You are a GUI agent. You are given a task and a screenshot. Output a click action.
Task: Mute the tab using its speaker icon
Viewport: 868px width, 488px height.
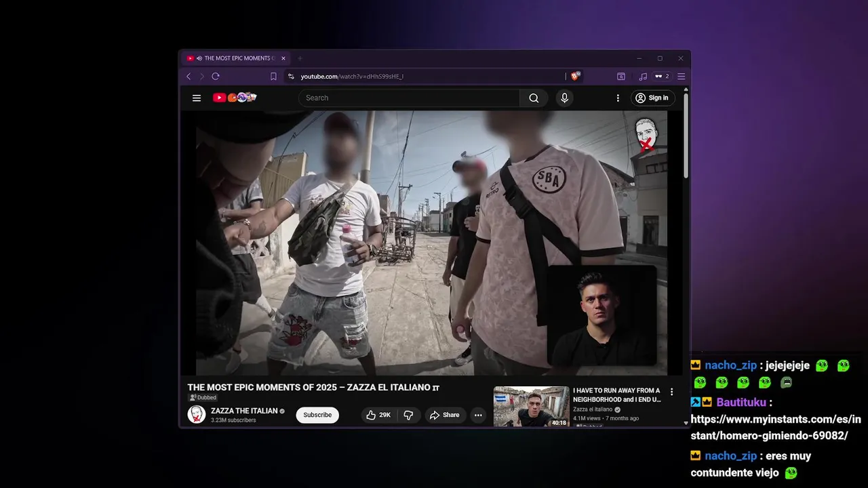199,58
